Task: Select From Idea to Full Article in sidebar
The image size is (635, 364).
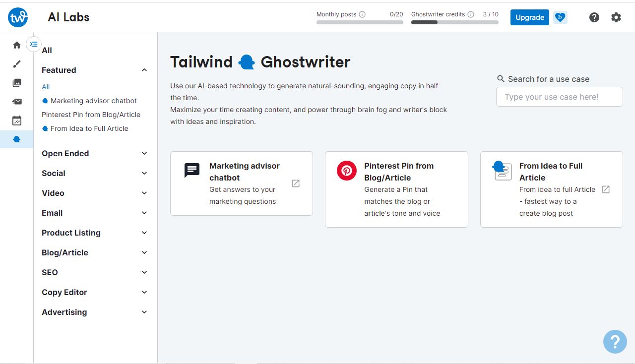Action: click(x=85, y=128)
